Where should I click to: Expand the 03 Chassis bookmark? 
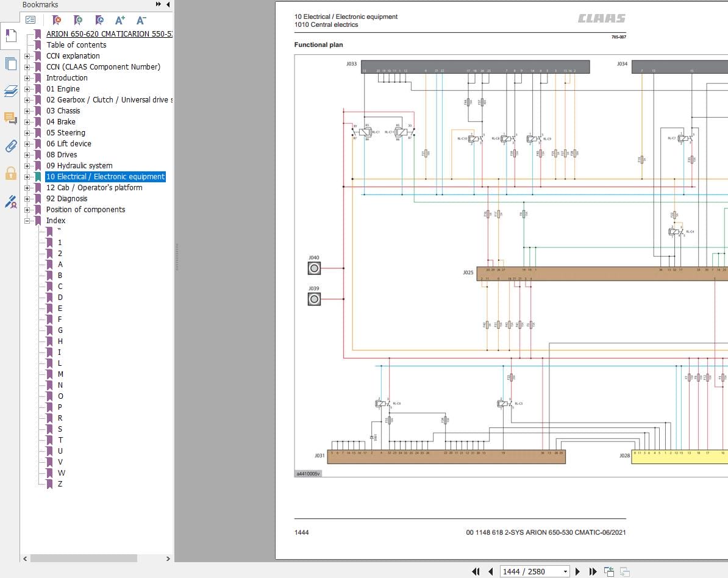pos(27,111)
